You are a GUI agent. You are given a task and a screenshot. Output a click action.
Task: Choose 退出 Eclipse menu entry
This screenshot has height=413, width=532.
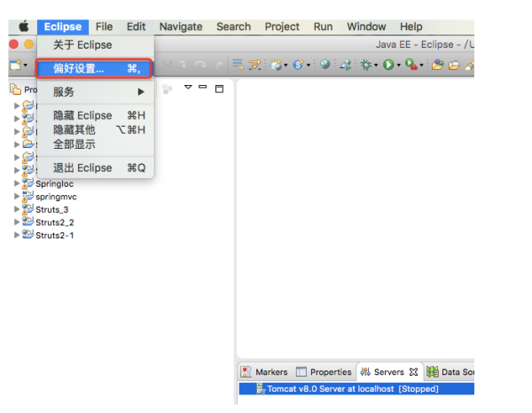pyautogui.click(x=96, y=168)
